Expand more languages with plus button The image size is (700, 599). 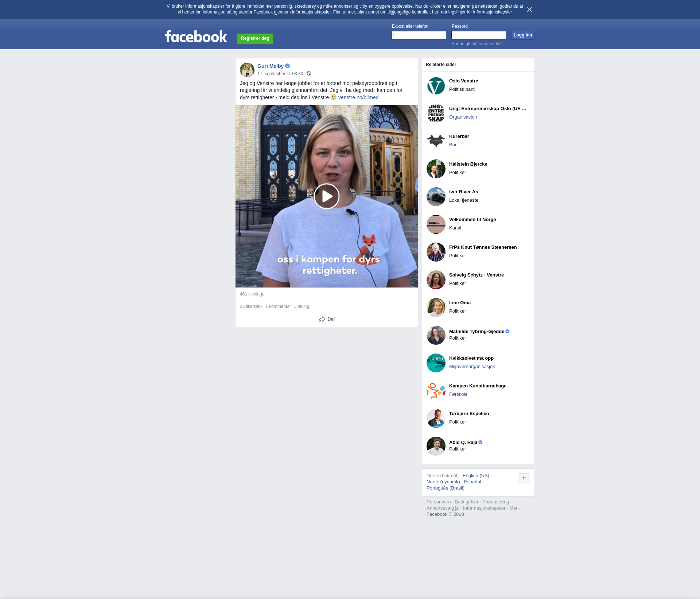click(524, 478)
